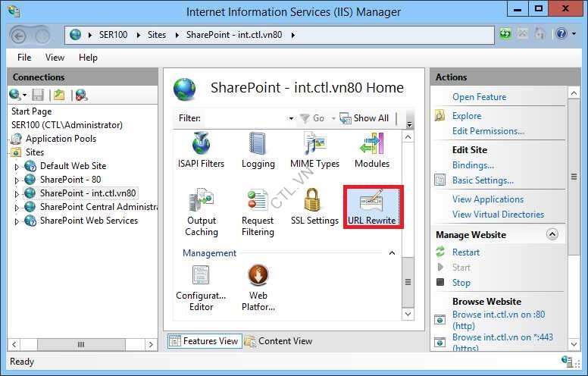The width and height of the screenshot is (588, 376).
Task: Open the View menu
Action: click(x=55, y=58)
